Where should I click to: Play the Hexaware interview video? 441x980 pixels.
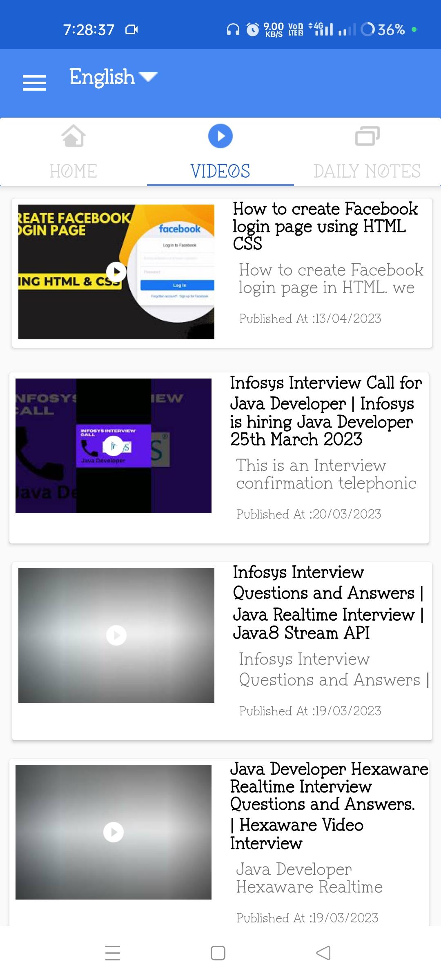pyautogui.click(x=114, y=832)
